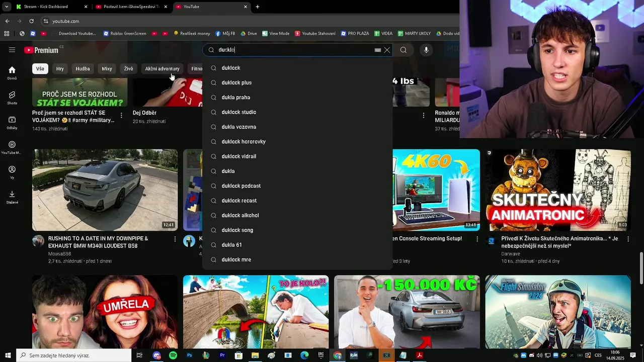Open Epic Games from the taskbar
Screen dimensions: 644x362
(320, 355)
